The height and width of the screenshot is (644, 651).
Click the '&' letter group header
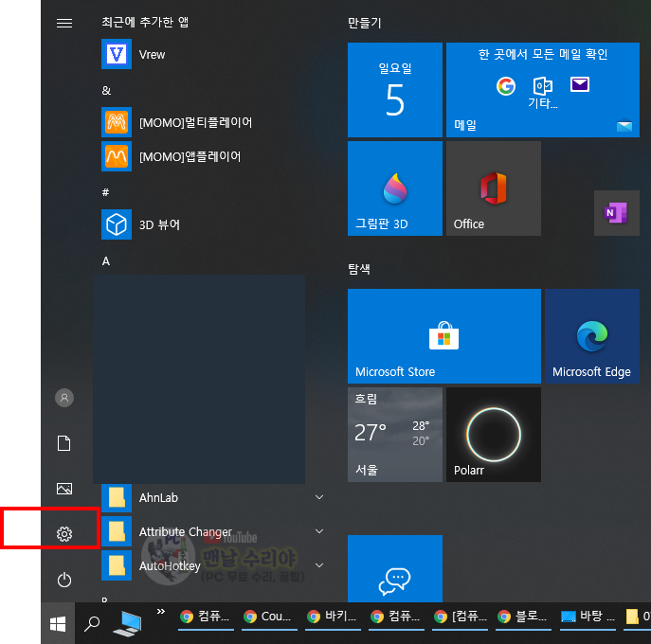pyautogui.click(x=106, y=91)
